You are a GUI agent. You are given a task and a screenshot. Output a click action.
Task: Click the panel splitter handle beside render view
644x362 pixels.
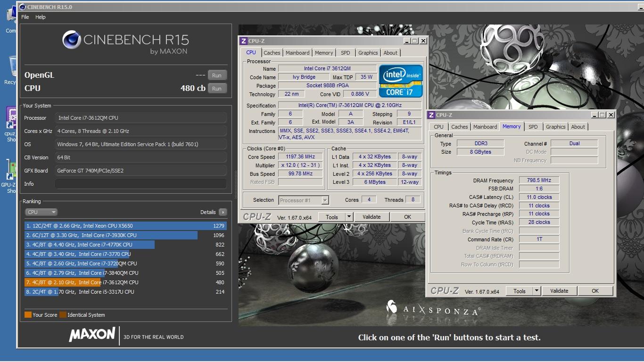tap(236, 184)
